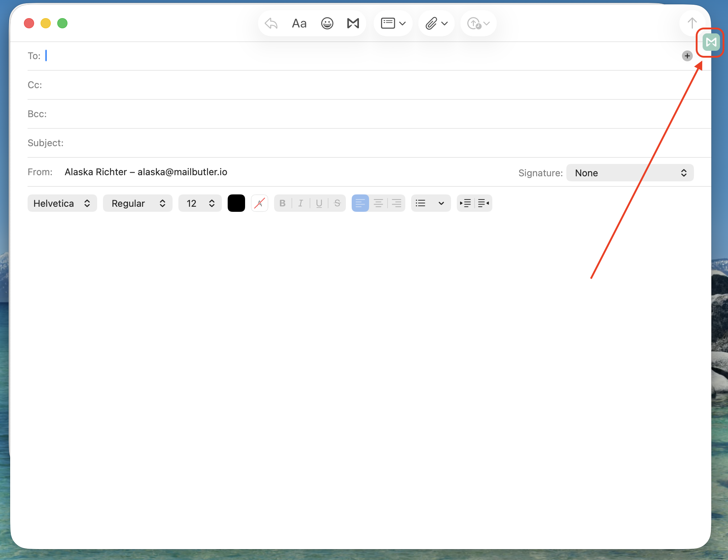The height and width of the screenshot is (560, 728).
Task: Open the font size 12 dropdown
Action: pyautogui.click(x=200, y=203)
